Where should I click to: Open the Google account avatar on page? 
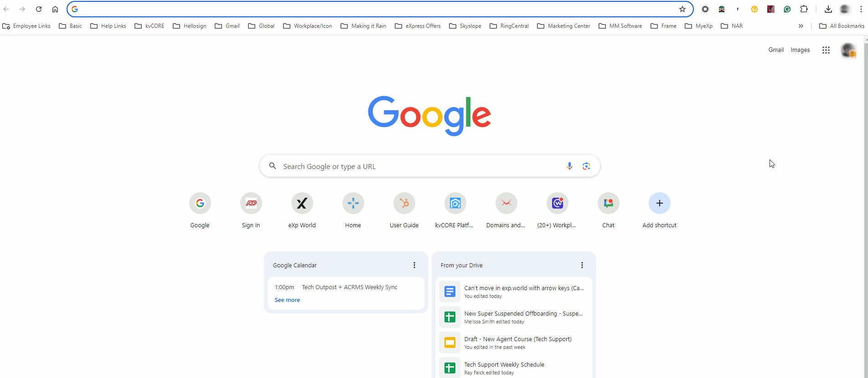pyautogui.click(x=848, y=50)
